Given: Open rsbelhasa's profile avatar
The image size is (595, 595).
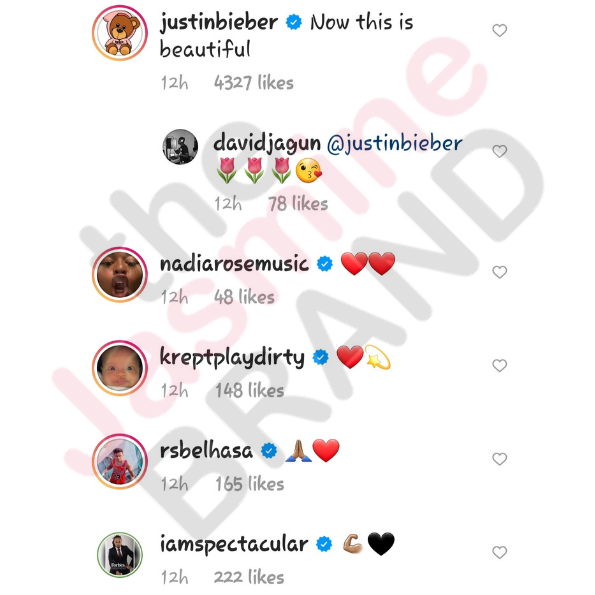Looking at the screenshot, I should click(120, 461).
